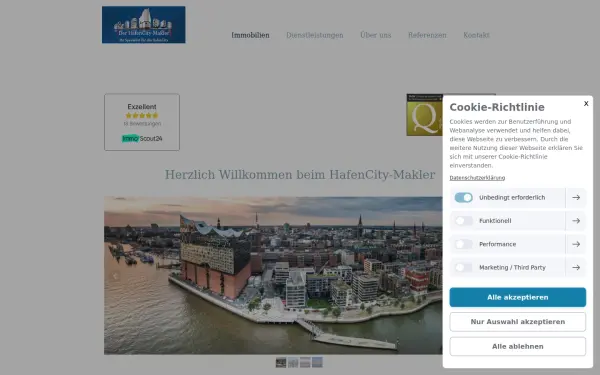Click the five-star rating icons
600x375 pixels.
142,116
